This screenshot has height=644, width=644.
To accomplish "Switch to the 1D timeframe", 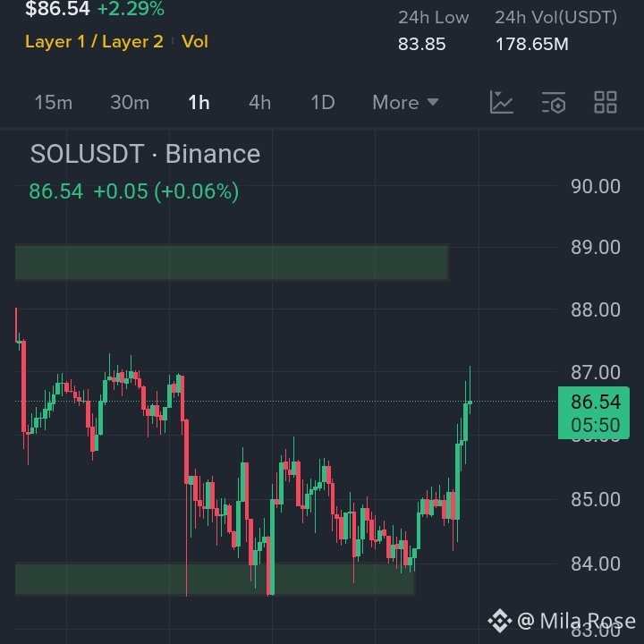I will click(x=323, y=102).
